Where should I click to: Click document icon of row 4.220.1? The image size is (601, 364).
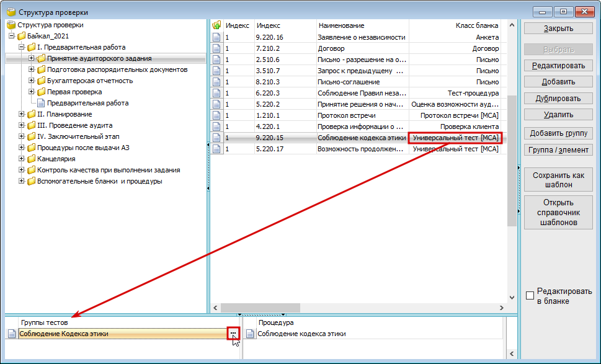tap(216, 127)
